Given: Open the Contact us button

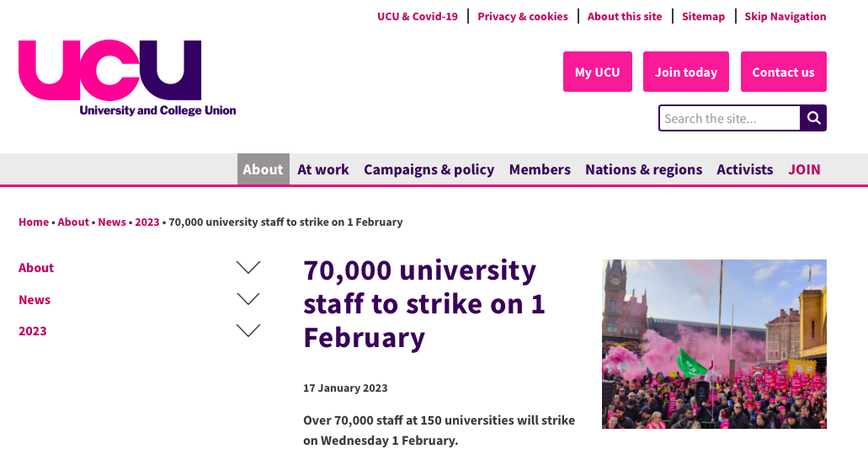Looking at the screenshot, I should pyautogui.click(x=783, y=72).
